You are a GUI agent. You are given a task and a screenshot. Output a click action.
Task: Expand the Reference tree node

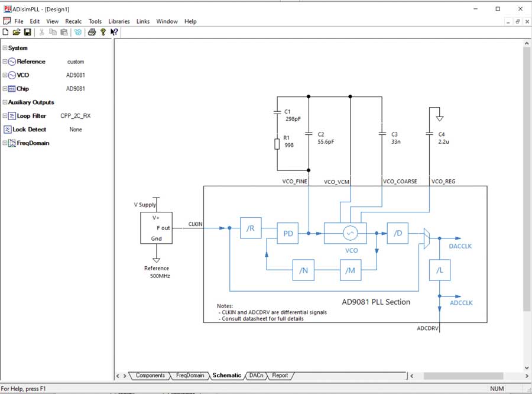(x=5, y=62)
